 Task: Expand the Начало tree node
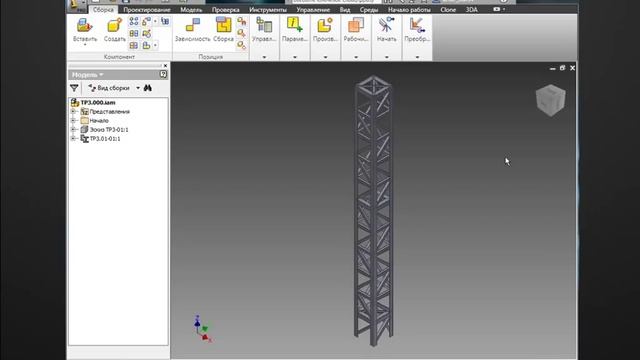tap(73, 120)
